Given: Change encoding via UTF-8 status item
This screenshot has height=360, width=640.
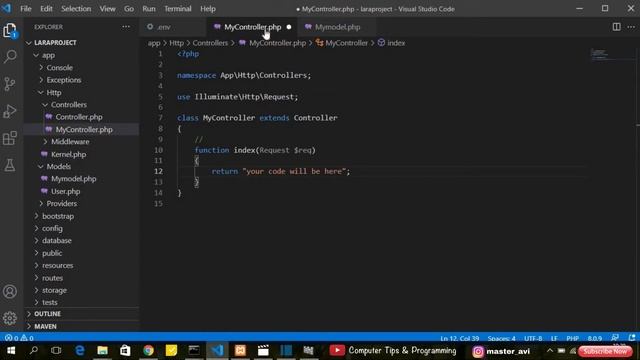Looking at the screenshot, I should point(533,338).
